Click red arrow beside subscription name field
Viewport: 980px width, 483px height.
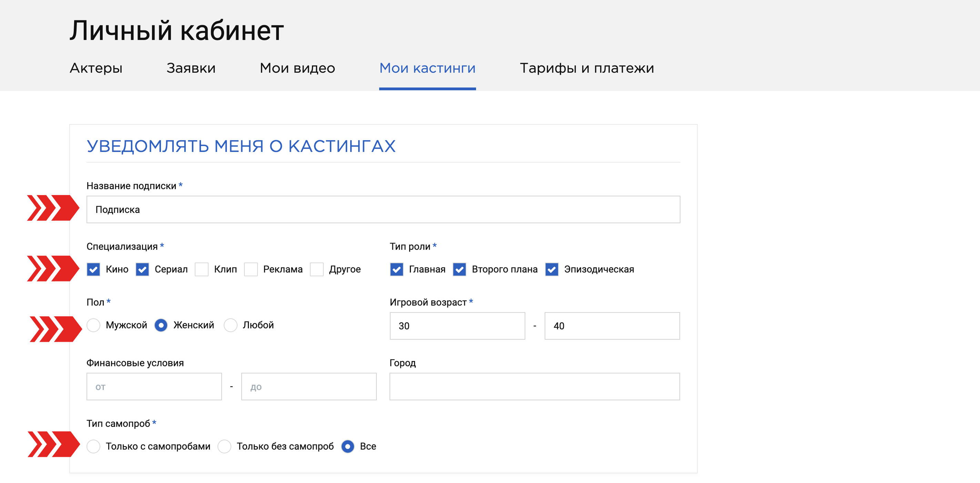(53, 208)
